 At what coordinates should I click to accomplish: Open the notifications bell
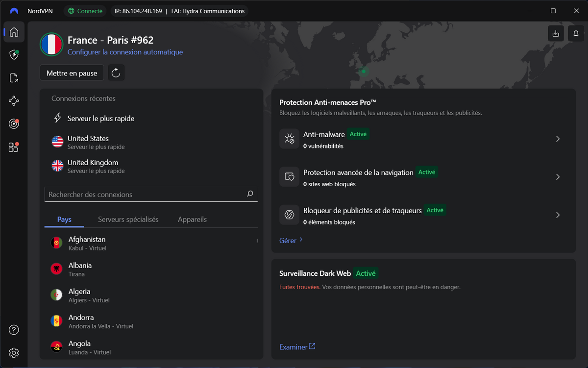[x=576, y=33]
